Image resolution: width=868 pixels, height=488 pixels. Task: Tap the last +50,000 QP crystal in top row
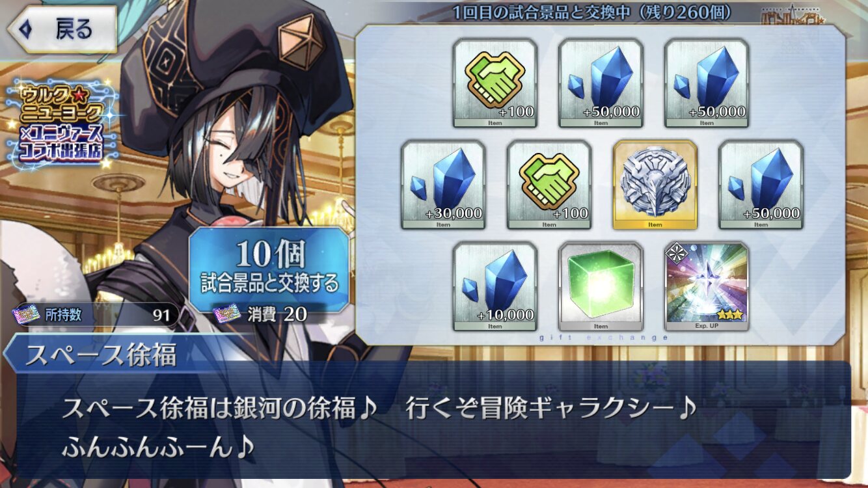click(707, 83)
